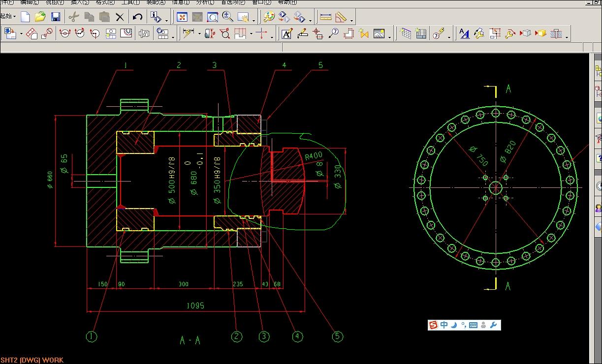
Task: Open the 分析(L) menu
Action: (x=205, y=2)
